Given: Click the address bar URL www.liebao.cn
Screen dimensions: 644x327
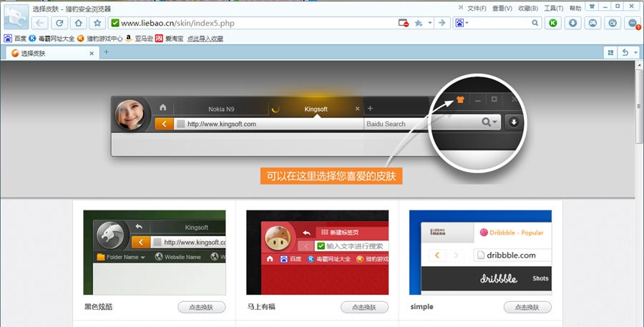Looking at the screenshot, I should pos(177,23).
